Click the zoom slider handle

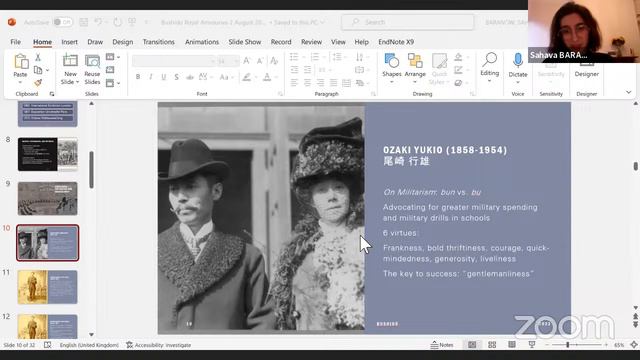click(x=567, y=345)
